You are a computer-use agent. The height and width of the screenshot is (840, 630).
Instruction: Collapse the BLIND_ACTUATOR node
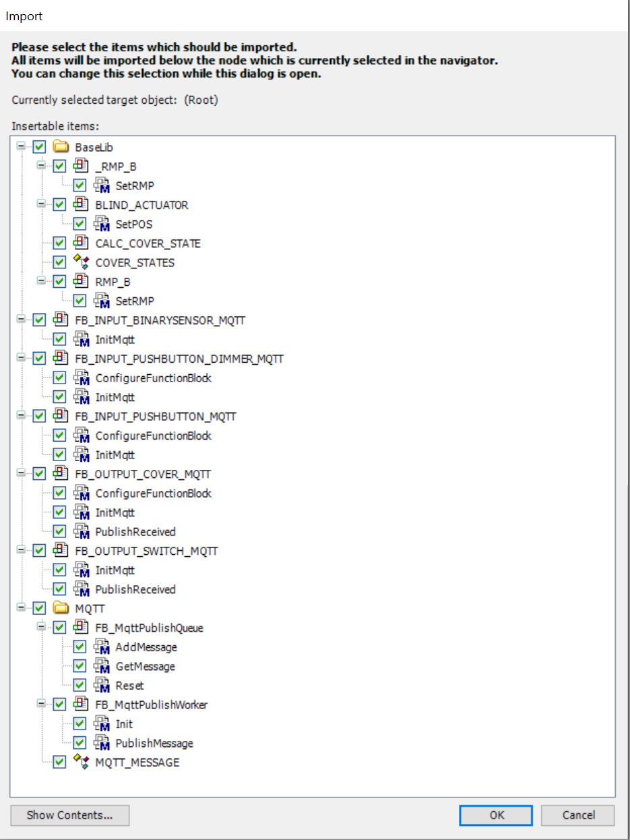pos(42,204)
